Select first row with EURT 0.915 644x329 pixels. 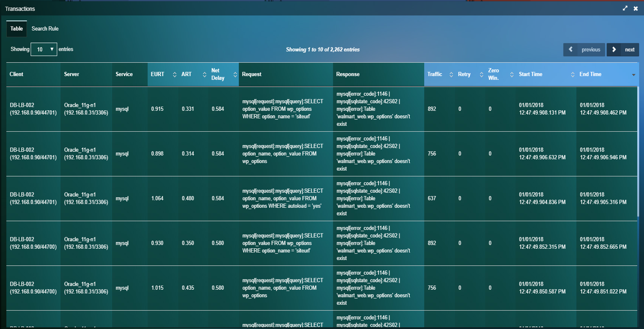[x=158, y=109]
